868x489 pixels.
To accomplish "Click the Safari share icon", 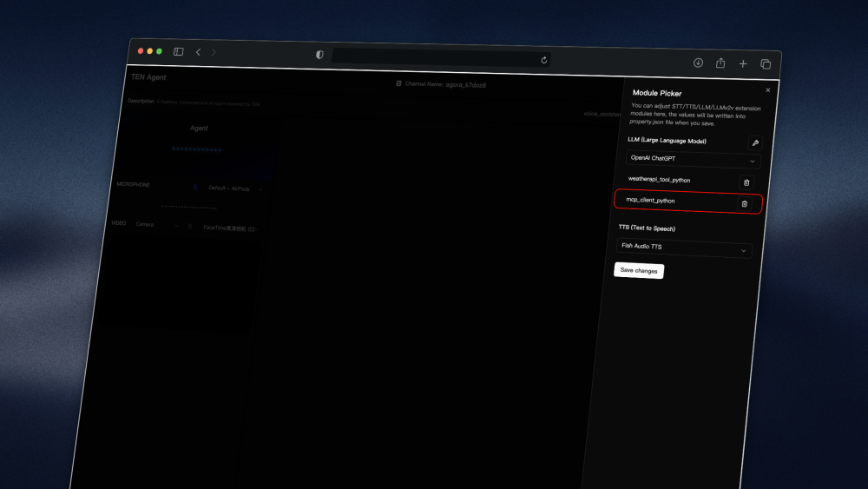I will (720, 63).
